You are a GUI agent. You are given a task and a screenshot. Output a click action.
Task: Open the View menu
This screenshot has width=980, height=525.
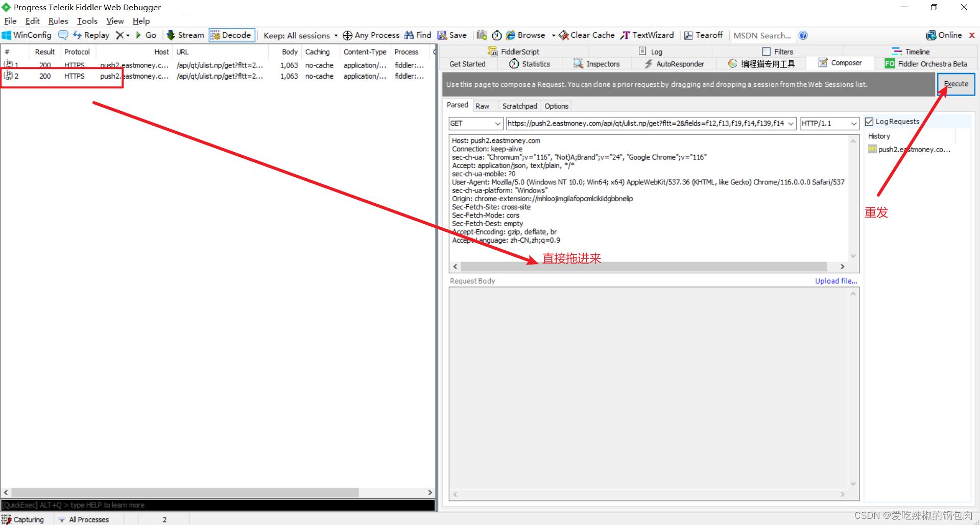[115, 21]
